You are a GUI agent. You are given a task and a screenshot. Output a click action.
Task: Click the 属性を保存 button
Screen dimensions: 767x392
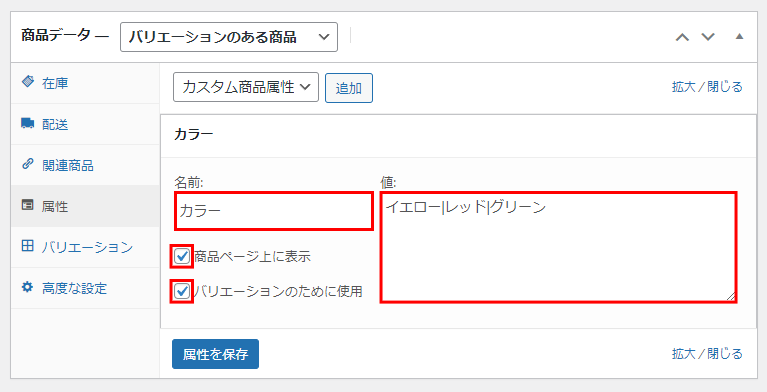coord(215,354)
